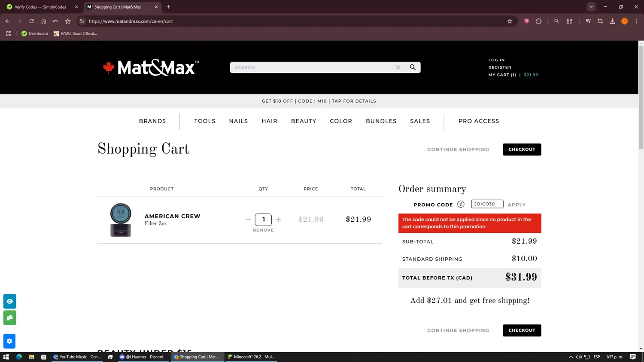Click the top Continue Shopping link

tap(458, 149)
